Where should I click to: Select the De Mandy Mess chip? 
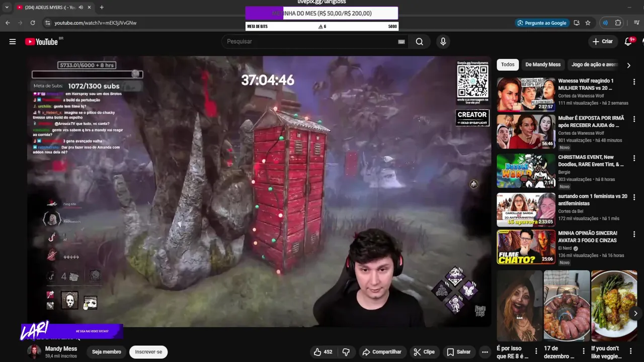[543, 64]
